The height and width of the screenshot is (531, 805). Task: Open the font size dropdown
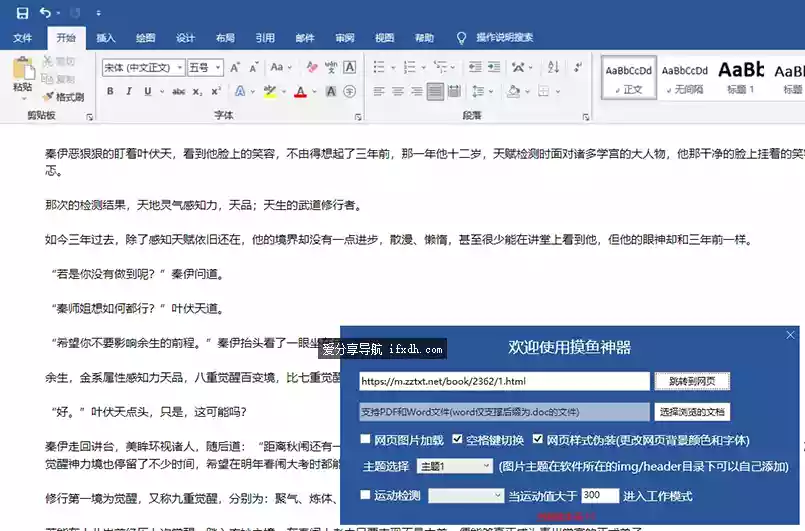tap(218, 67)
